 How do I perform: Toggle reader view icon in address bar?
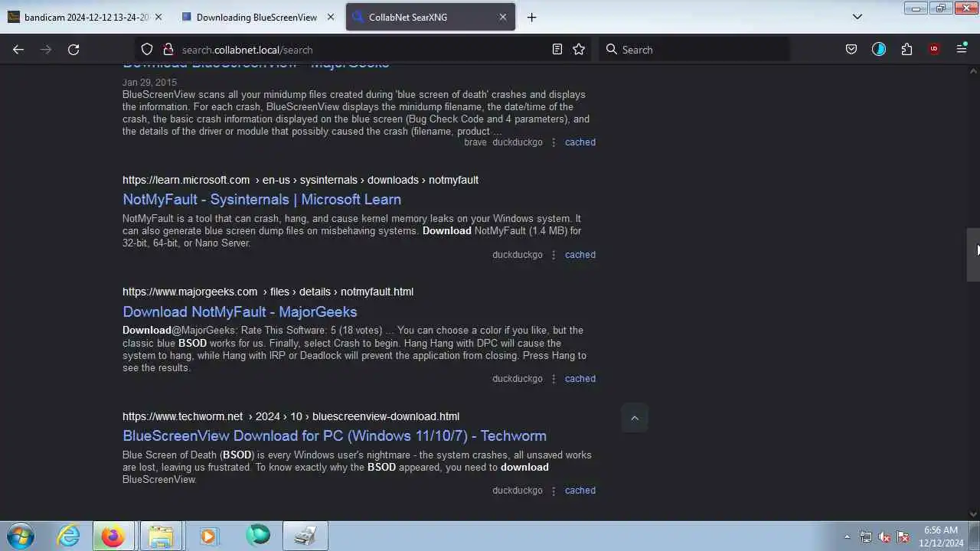[x=557, y=49]
